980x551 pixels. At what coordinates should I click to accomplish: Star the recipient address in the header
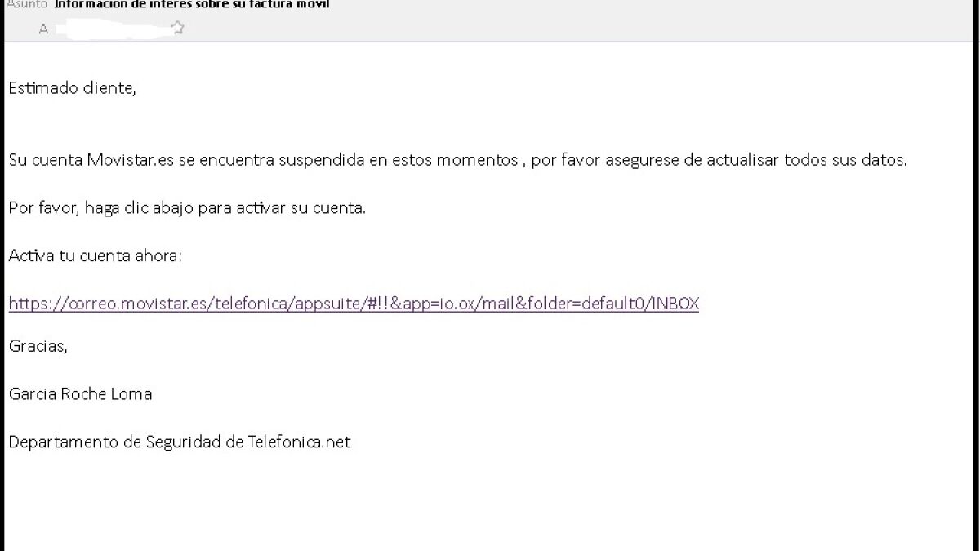[x=177, y=29]
